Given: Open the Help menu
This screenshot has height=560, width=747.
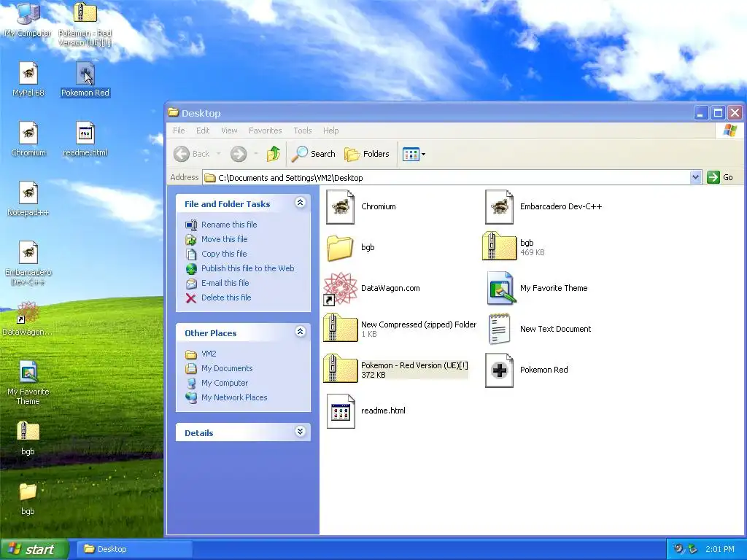Looking at the screenshot, I should [331, 131].
